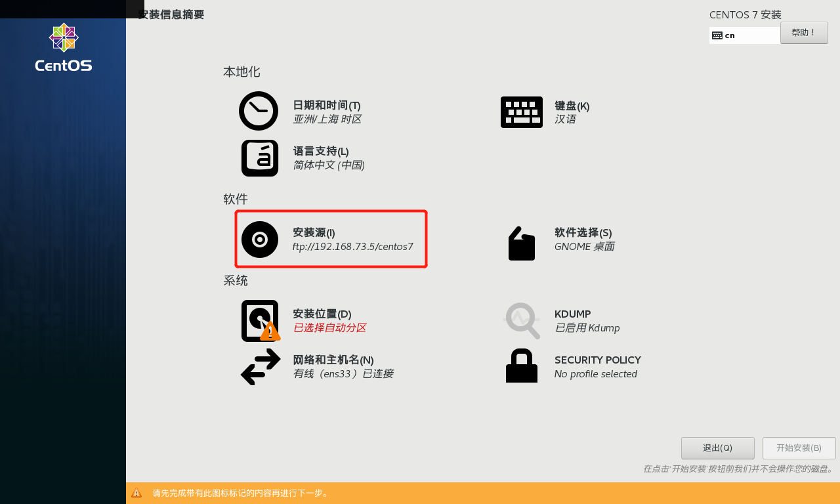Click the 退出(Q) quit button
840x504 pixels.
[718, 448]
